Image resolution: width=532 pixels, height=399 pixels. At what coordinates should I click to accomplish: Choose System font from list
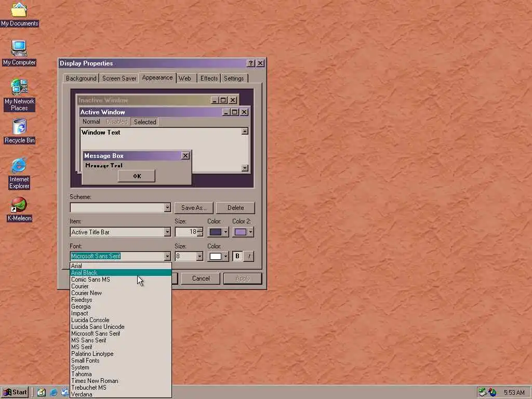[121, 367]
